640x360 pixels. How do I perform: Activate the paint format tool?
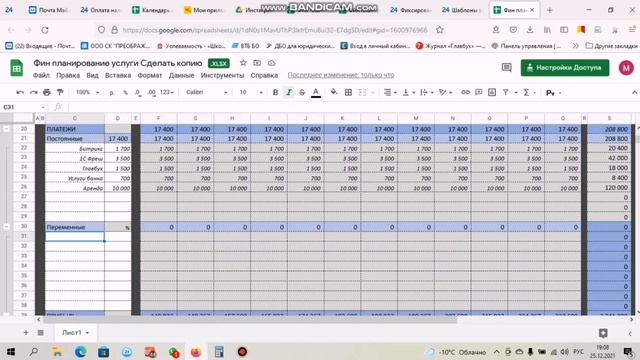[x=60, y=93]
